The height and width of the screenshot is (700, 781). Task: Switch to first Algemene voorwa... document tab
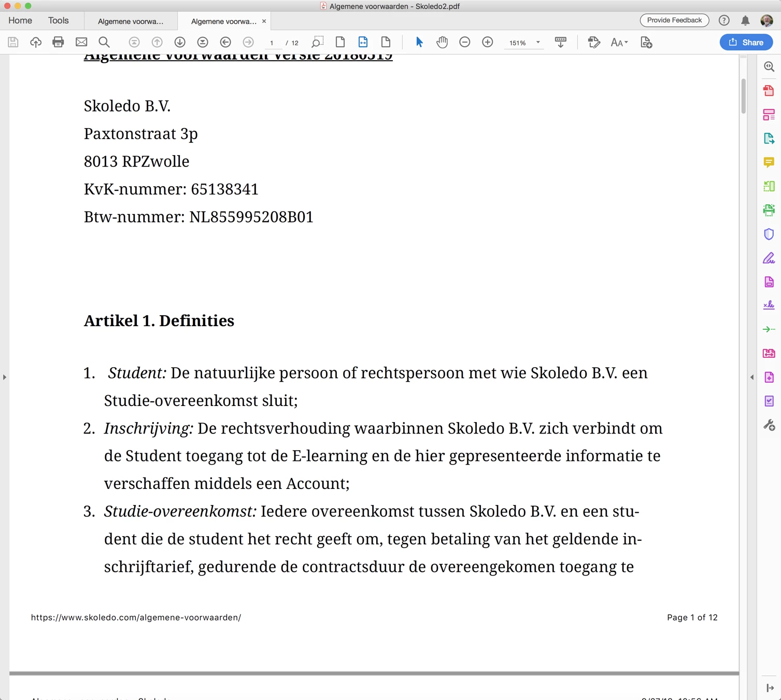[x=131, y=21]
